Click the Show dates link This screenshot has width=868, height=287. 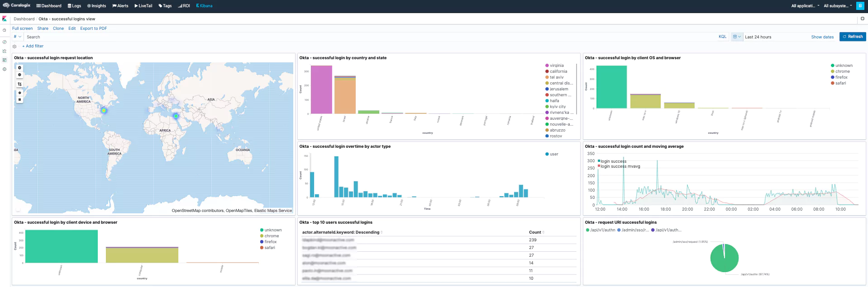(822, 37)
